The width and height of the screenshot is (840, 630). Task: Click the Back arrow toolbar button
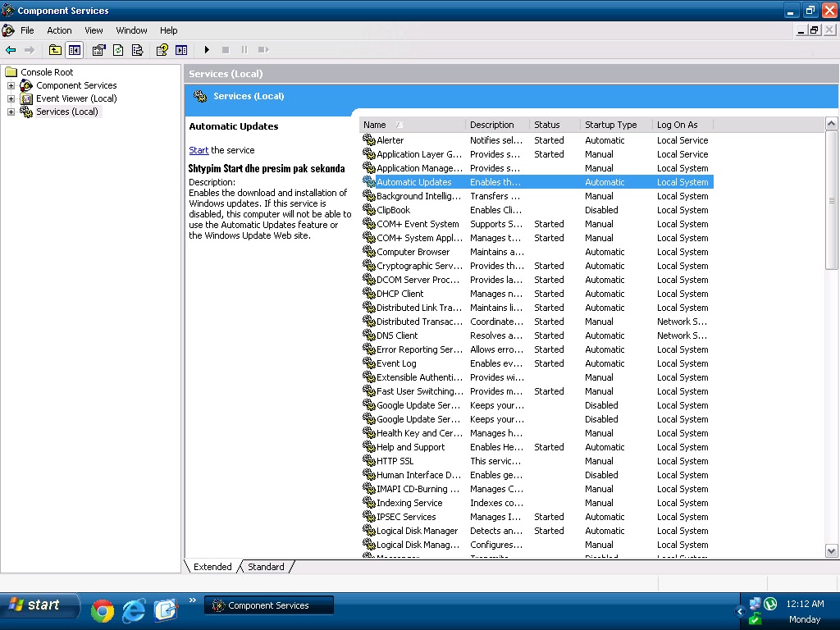[x=11, y=50]
